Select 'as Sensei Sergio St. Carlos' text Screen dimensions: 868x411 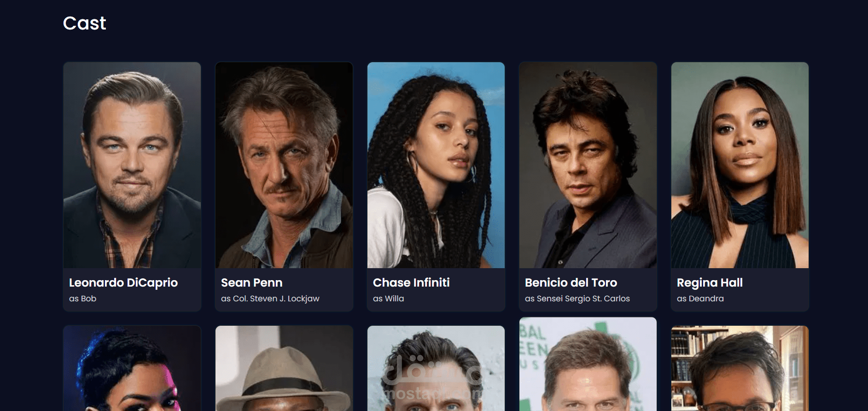coord(577,299)
